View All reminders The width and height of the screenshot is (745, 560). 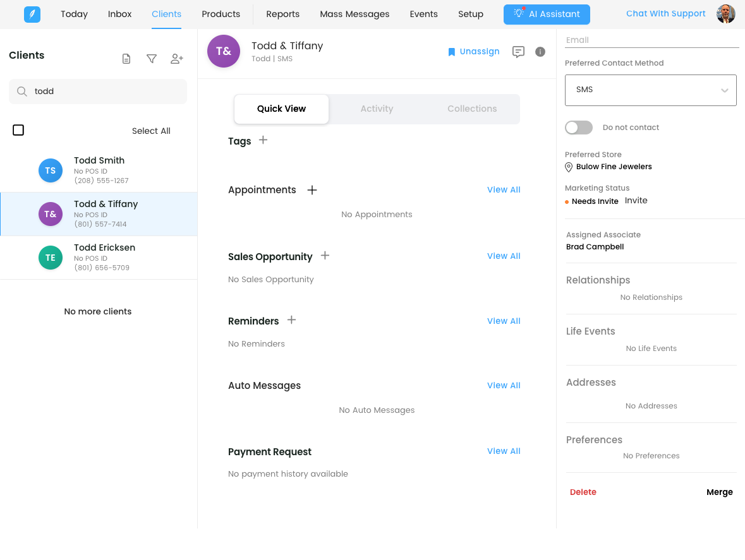pyautogui.click(x=504, y=321)
